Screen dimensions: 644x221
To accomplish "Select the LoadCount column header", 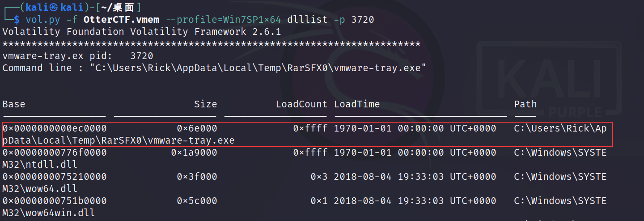I will tap(301, 104).
